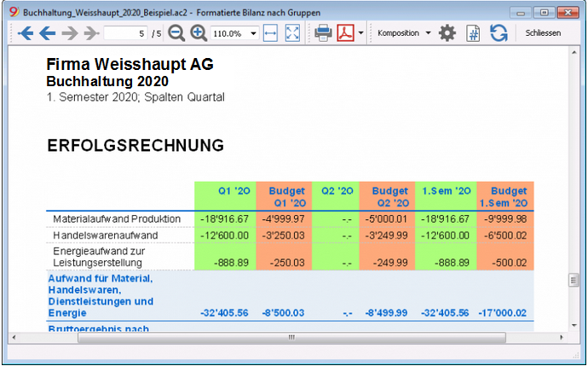588x366 pixels.
Task: Click the 1.Sem '20 column header
Action: [x=447, y=191]
